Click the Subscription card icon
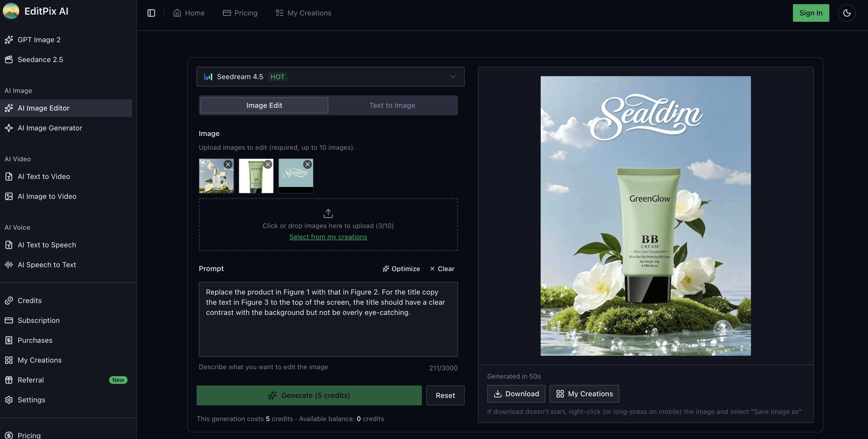The height and width of the screenshot is (439, 868). pos(9,321)
